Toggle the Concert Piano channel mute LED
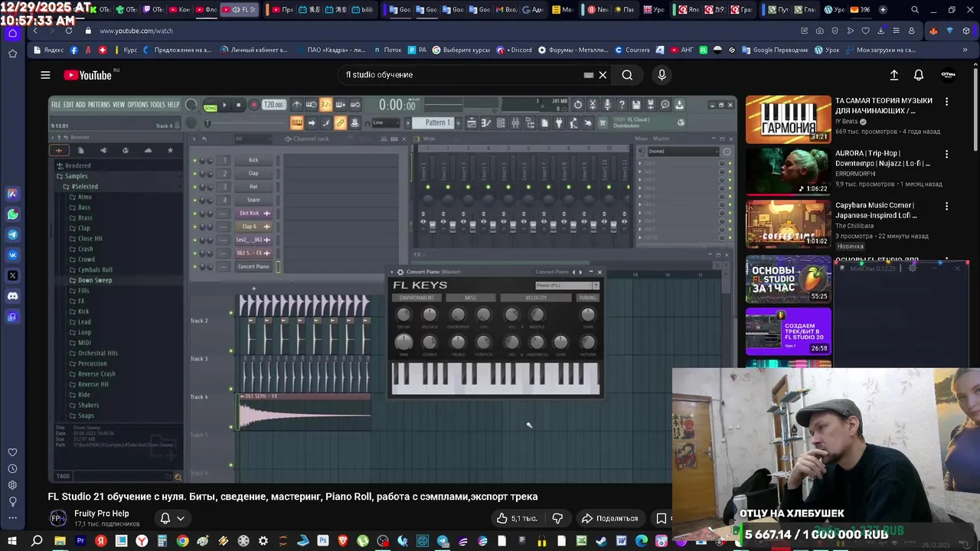Image resolution: width=980 pixels, height=551 pixels. click(x=194, y=266)
